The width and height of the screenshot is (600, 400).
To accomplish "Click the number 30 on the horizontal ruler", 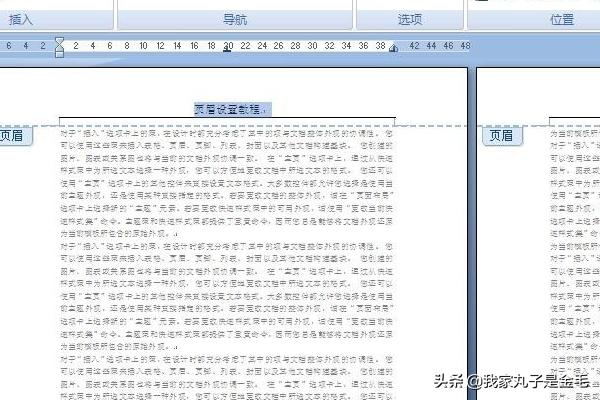I will point(312,46).
